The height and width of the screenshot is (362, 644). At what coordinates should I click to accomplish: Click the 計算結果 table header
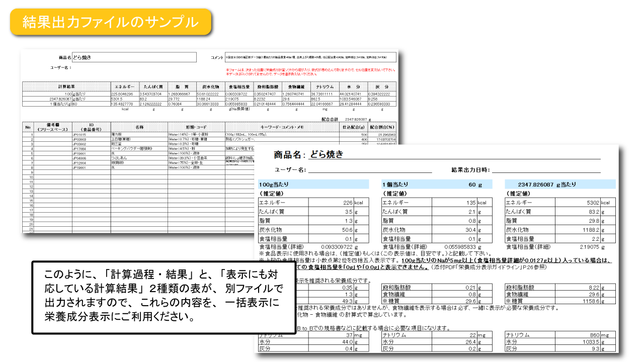66,86
